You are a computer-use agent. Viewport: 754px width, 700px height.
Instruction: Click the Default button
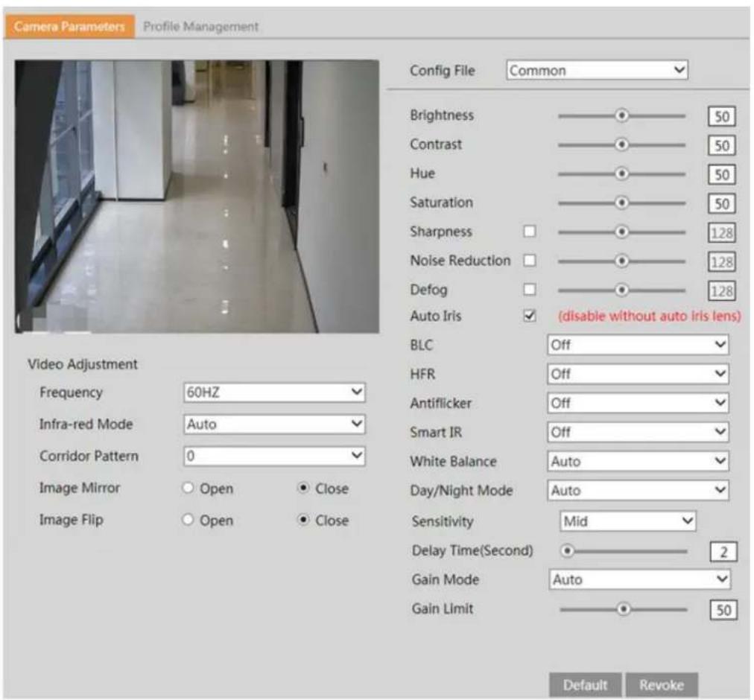[x=585, y=684]
